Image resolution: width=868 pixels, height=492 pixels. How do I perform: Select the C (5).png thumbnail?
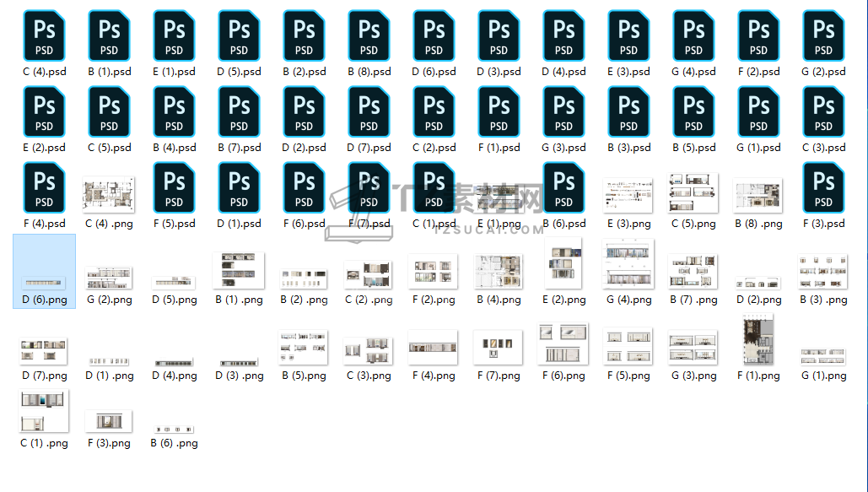click(x=693, y=192)
